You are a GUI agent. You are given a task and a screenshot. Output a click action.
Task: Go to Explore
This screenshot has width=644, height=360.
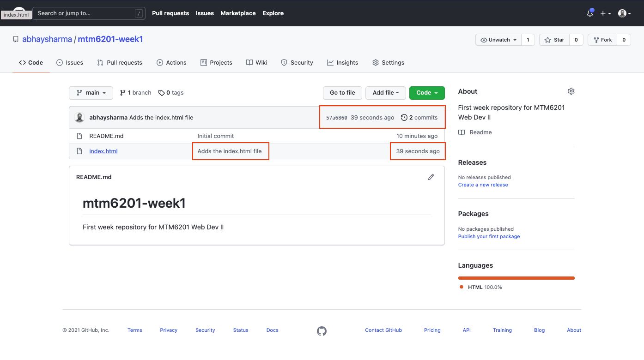[273, 13]
